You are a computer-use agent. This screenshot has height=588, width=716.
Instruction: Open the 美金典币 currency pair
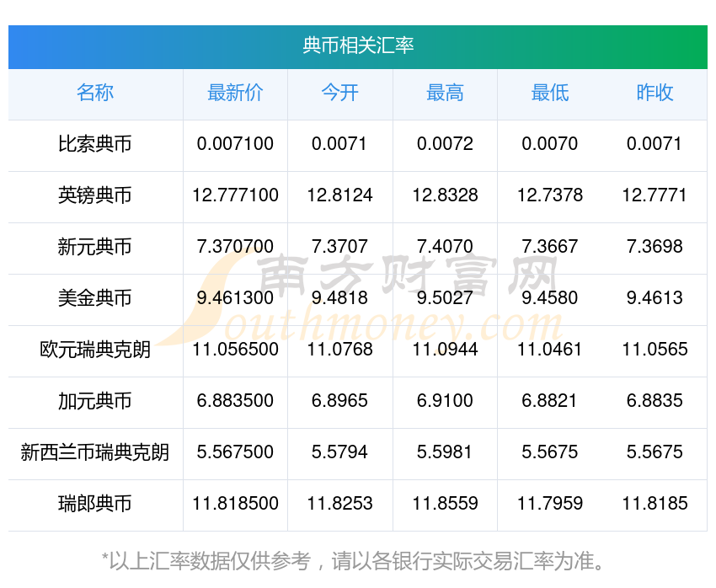pyautogui.click(x=95, y=298)
